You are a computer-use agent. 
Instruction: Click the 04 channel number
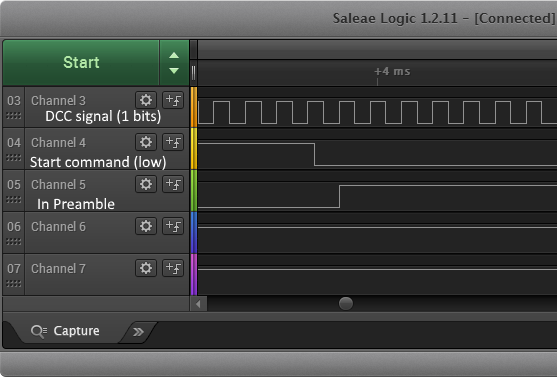(x=14, y=142)
